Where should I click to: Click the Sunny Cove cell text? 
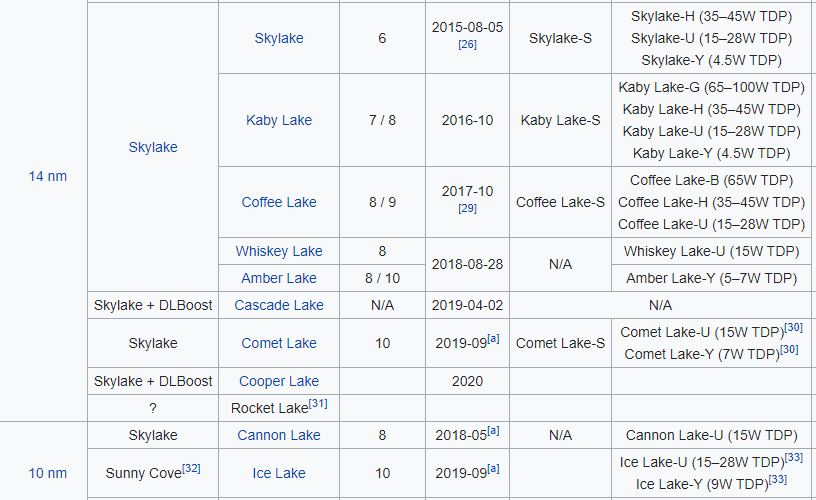pyautogui.click(x=144, y=473)
